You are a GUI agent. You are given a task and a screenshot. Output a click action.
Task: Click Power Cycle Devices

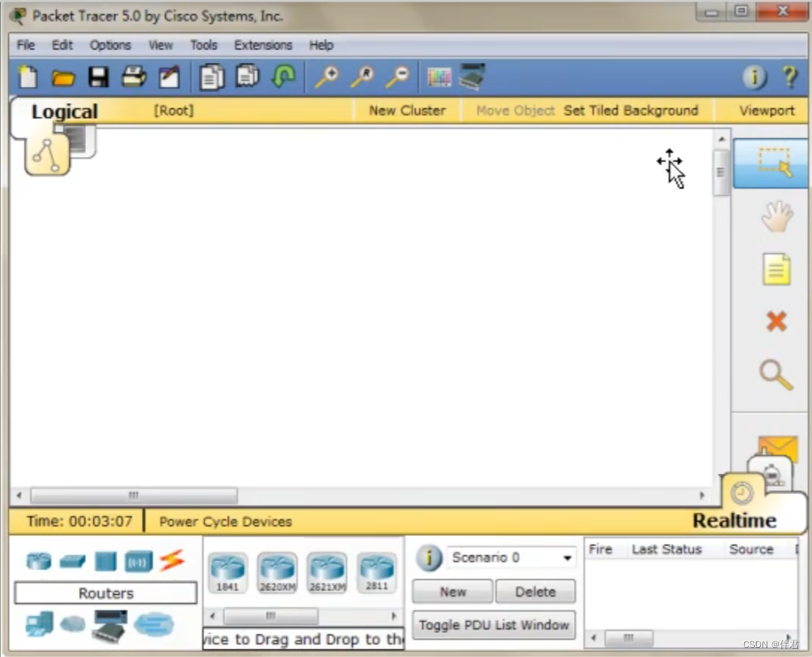[225, 521]
